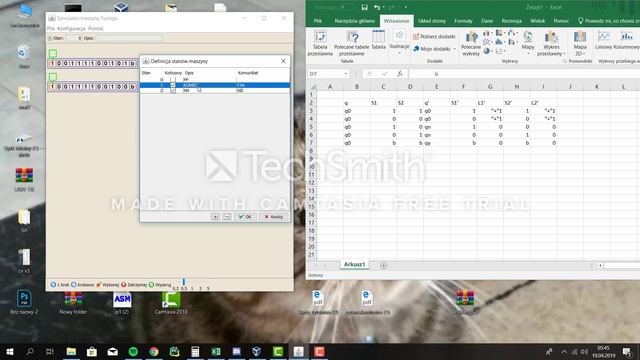Click Anuluj to cancel the dialog
Screen dimensions: 640x360
tap(273, 217)
